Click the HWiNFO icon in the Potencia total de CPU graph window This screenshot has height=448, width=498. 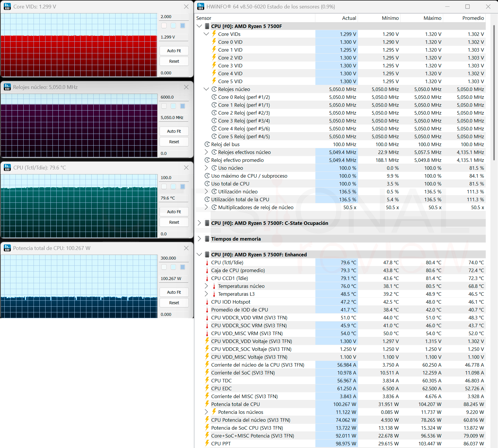coord(7,248)
